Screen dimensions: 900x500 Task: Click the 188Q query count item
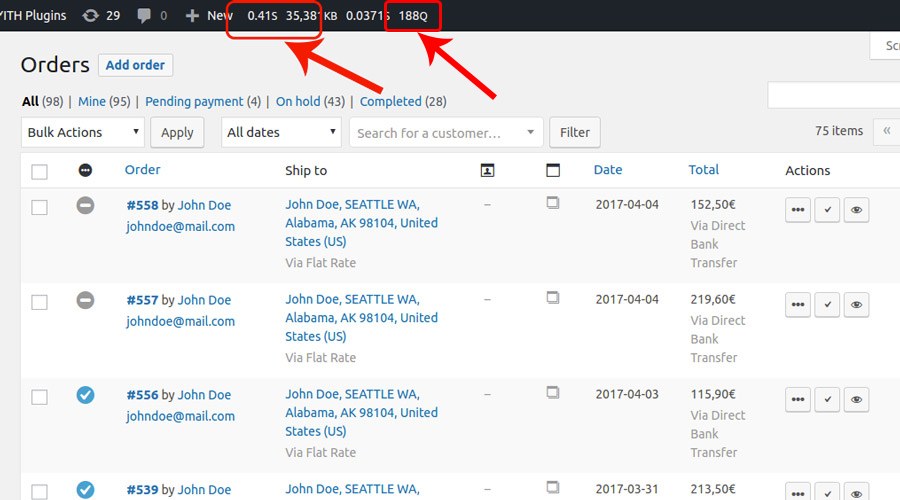point(413,15)
